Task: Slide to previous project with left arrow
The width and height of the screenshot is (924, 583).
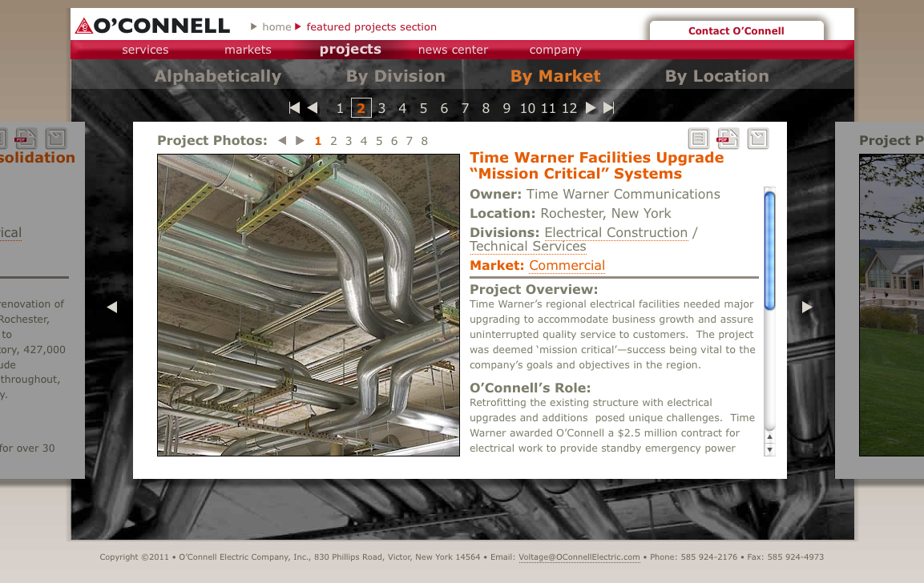Action: 112,307
